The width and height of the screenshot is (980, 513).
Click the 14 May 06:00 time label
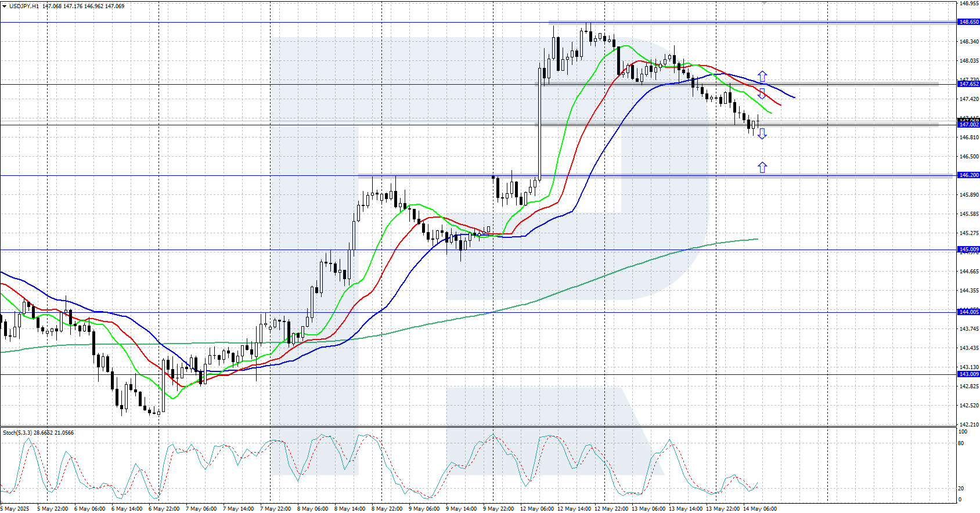pos(759,509)
